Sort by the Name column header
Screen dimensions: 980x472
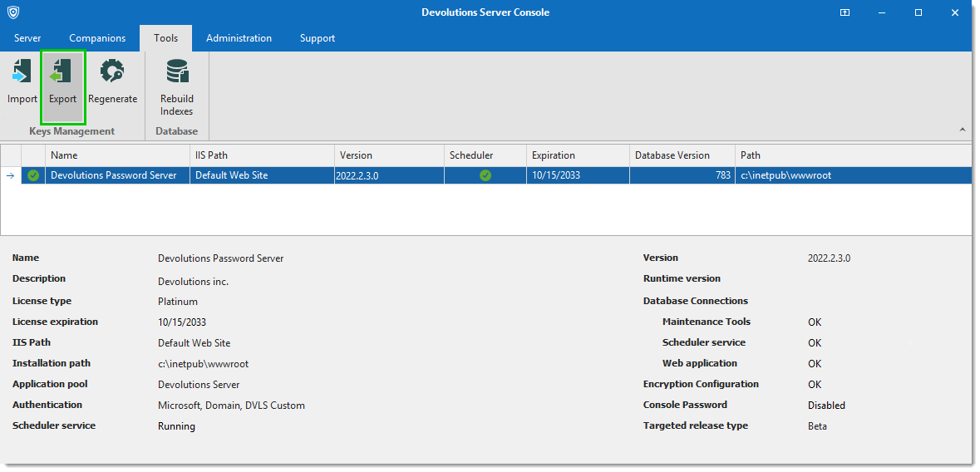[64, 155]
